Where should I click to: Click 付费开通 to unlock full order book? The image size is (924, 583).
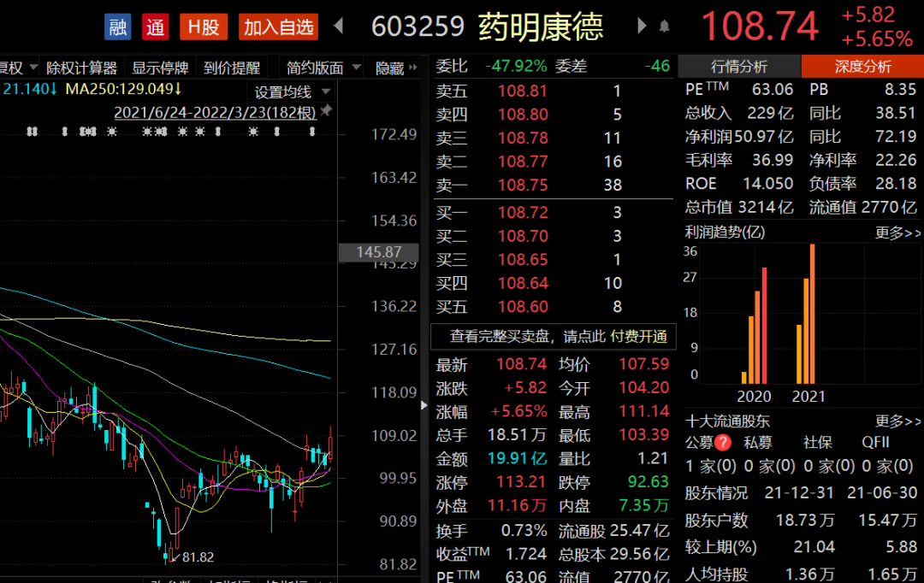click(x=639, y=336)
